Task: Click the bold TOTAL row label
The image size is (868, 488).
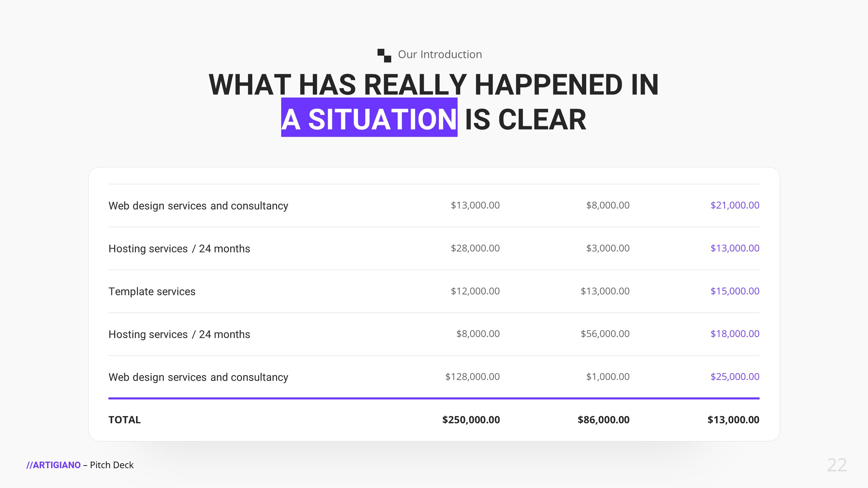Action: pos(124,420)
